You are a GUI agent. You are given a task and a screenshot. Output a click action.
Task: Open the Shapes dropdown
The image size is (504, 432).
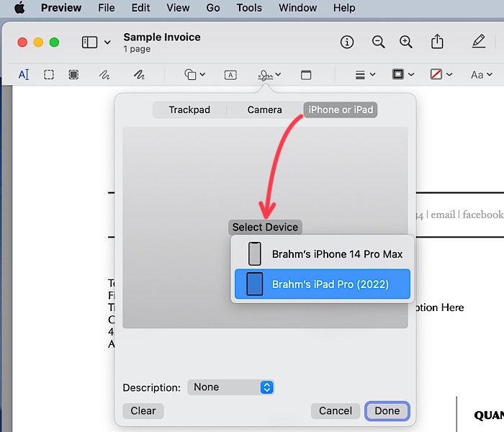tap(194, 75)
